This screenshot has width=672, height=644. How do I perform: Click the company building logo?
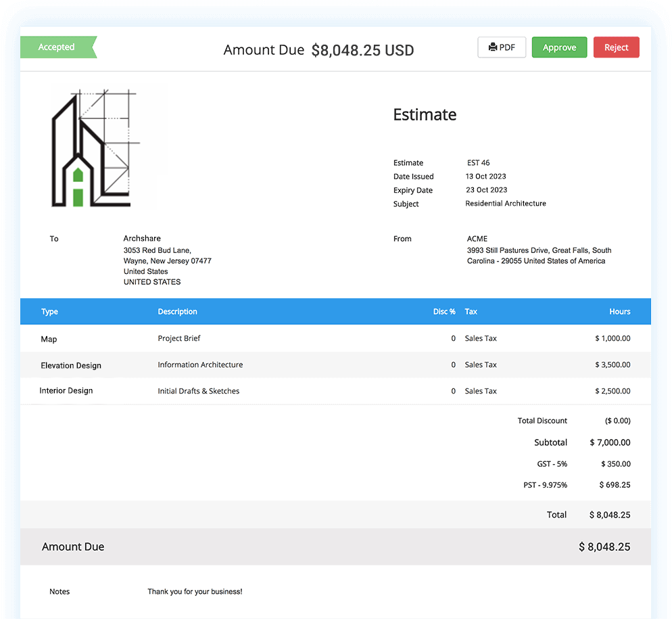click(95, 149)
